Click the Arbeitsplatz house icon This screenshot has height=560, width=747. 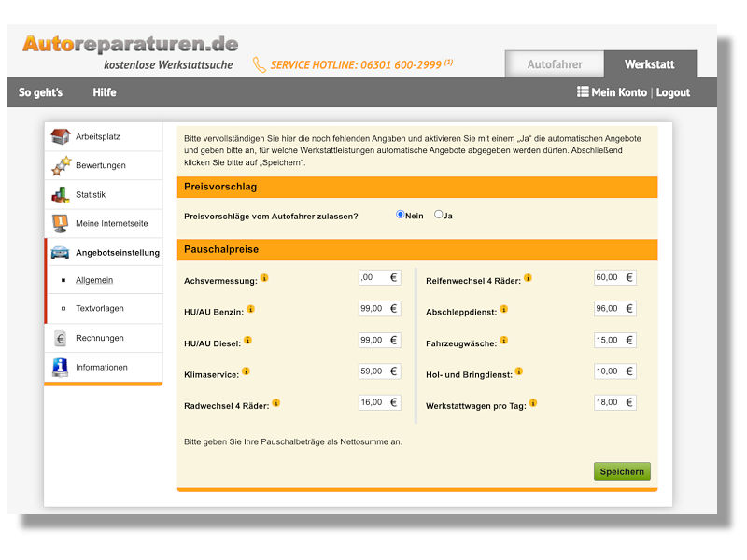pyautogui.click(x=61, y=136)
